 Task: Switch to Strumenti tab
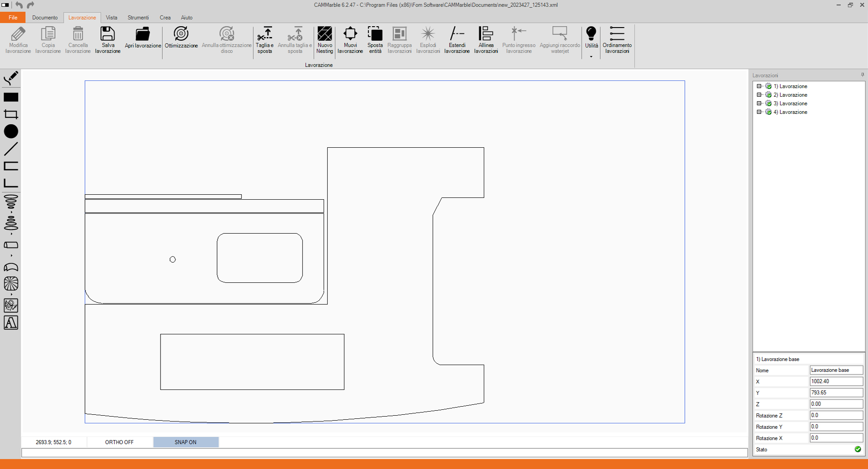[138, 18]
